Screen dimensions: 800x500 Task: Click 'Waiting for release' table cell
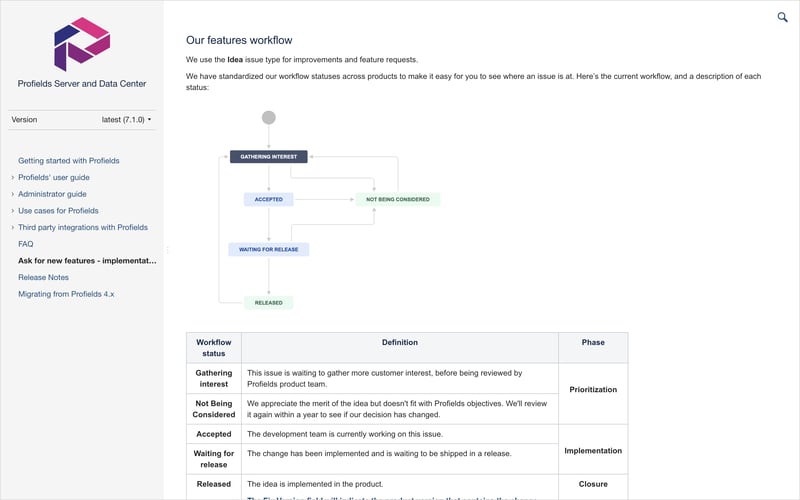coord(214,459)
